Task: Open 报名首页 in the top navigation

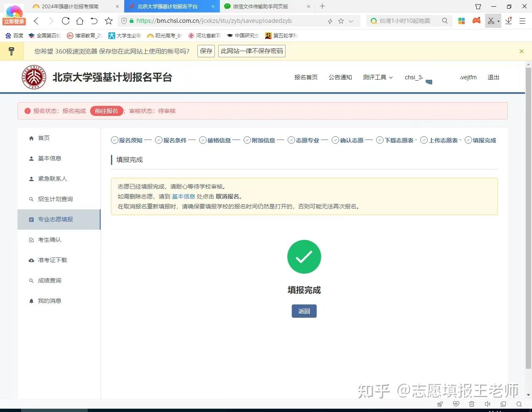Action: click(306, 77)
